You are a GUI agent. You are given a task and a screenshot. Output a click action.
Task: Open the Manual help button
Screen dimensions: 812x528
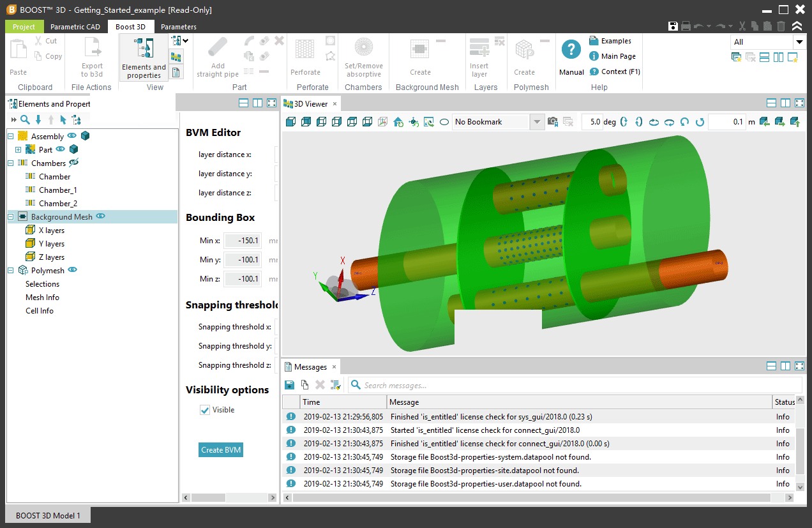(x=571, y=57)
